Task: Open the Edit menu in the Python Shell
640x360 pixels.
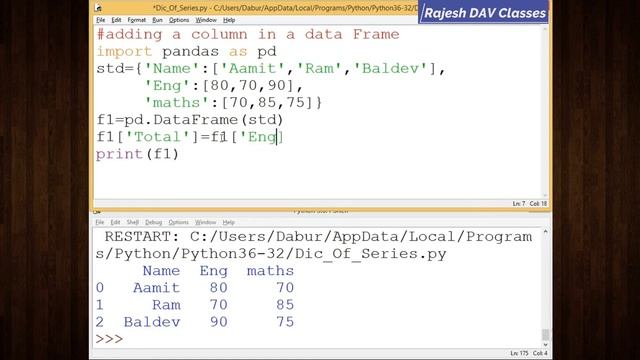Action: 116,222
